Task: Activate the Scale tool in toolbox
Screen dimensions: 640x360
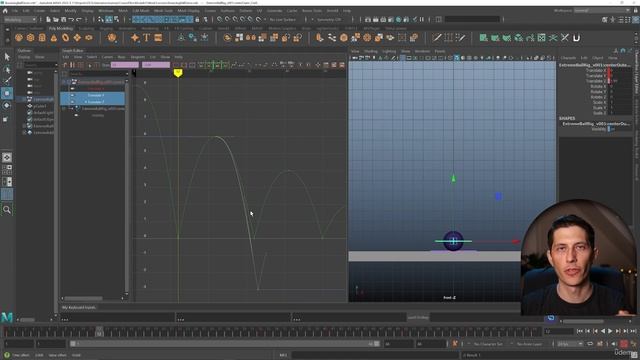Action: coord(6,119)
